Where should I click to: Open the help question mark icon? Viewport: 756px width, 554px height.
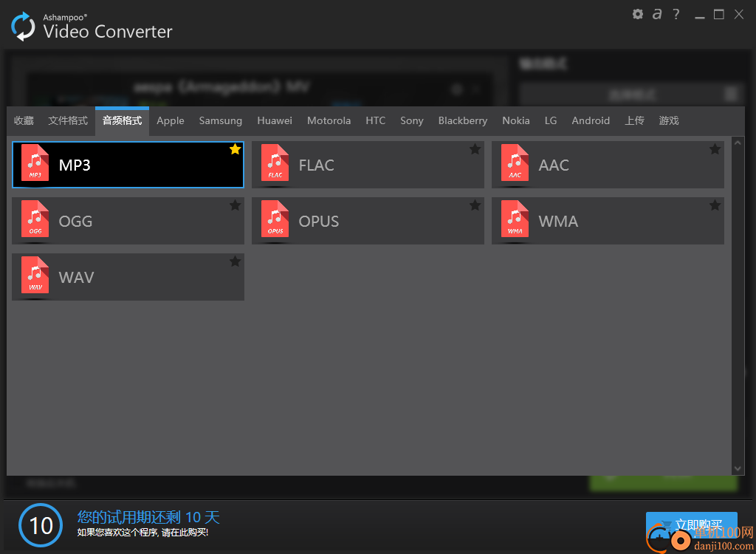pos(676,14)
